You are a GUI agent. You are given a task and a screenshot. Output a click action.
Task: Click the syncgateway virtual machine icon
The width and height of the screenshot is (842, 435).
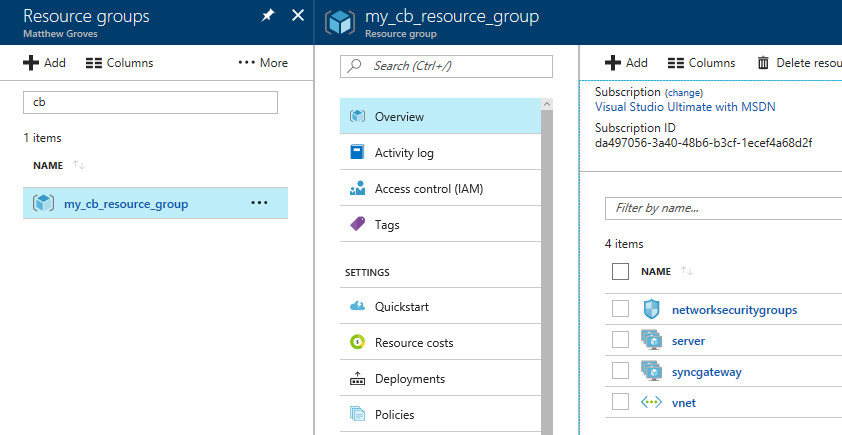651,371
